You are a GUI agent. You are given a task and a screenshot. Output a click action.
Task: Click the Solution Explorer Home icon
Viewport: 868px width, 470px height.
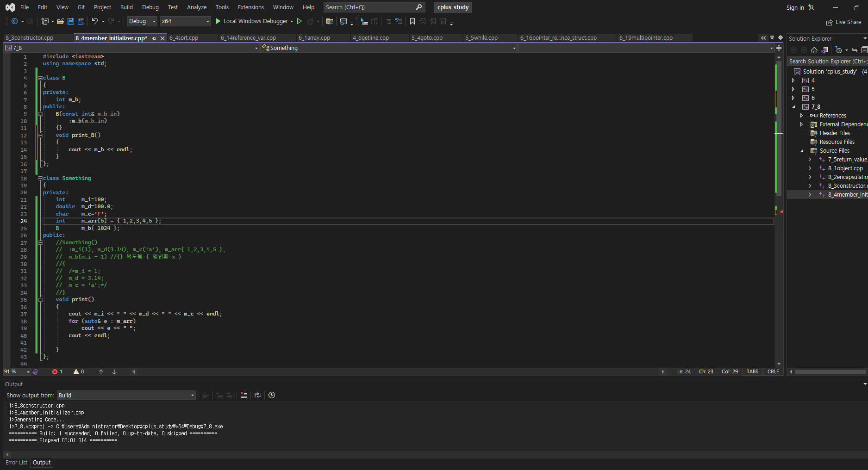(814, 50)
